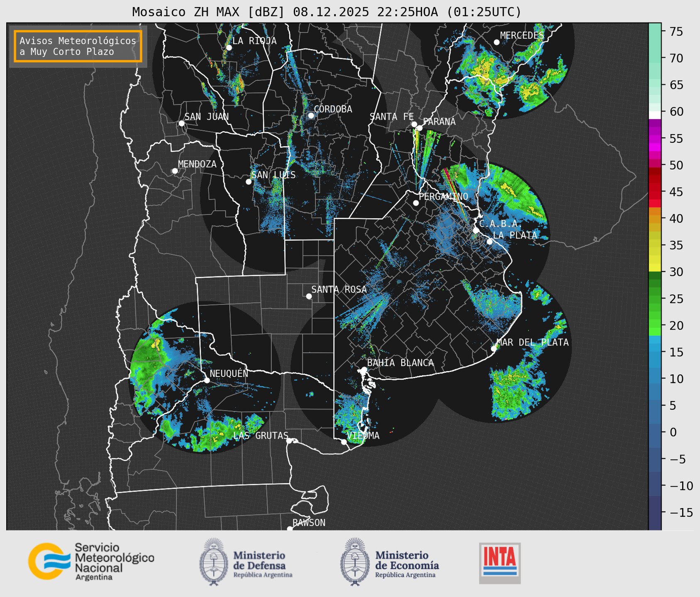
Task: Select the La Rioja city marker
Action: point(229,48)
